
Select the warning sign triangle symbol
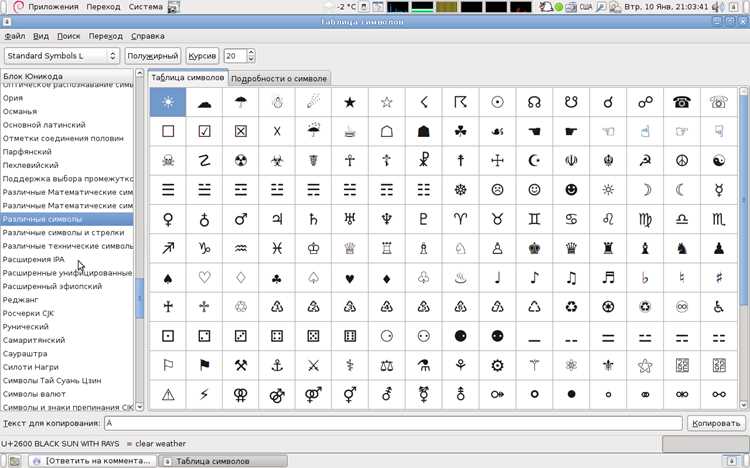point(168,395)
